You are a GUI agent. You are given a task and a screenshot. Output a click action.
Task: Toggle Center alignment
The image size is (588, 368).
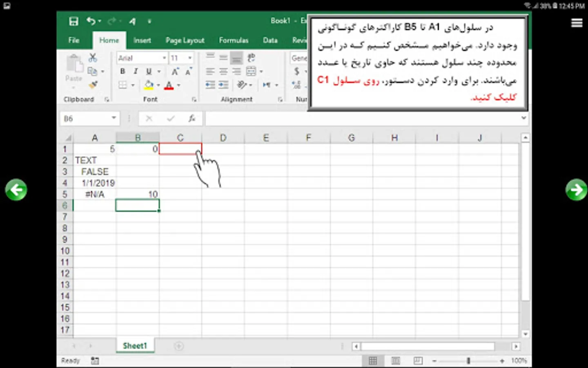[223, 72]
